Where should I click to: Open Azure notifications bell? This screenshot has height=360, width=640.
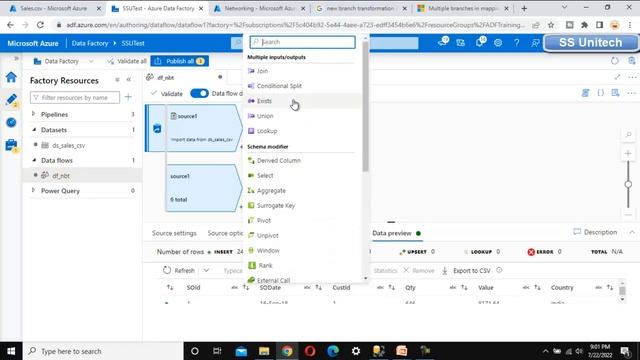pyautogui.click(x=480, y=42)
